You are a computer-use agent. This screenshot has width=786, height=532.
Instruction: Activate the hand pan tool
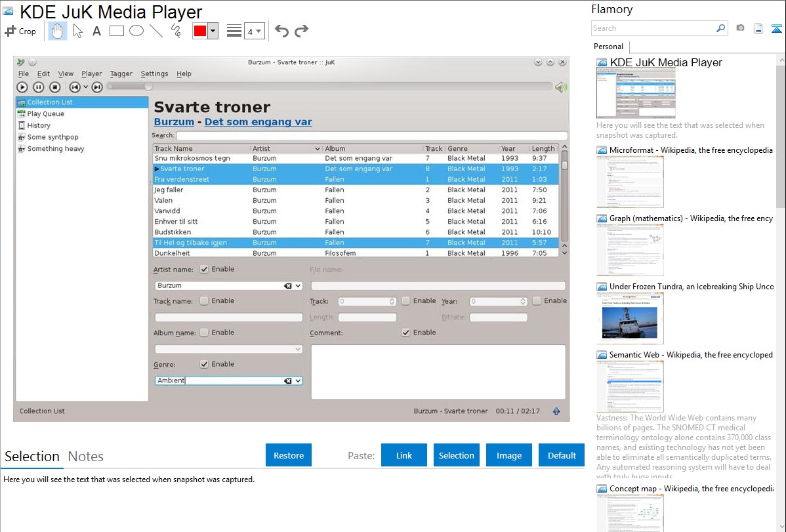57,31
